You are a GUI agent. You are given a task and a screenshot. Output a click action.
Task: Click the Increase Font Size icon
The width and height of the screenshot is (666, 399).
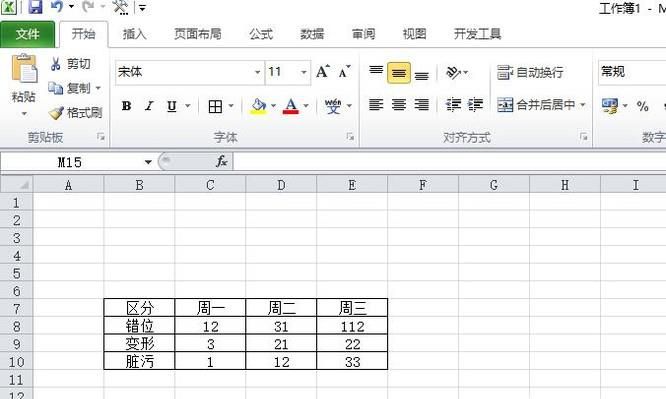click(x=323, y=71)
